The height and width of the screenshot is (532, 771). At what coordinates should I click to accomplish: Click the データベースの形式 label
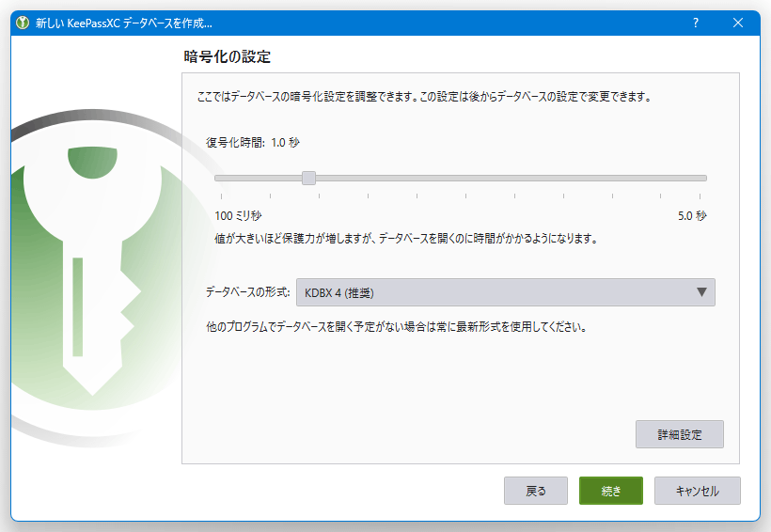pyautogui.click(x=248, y=292)
